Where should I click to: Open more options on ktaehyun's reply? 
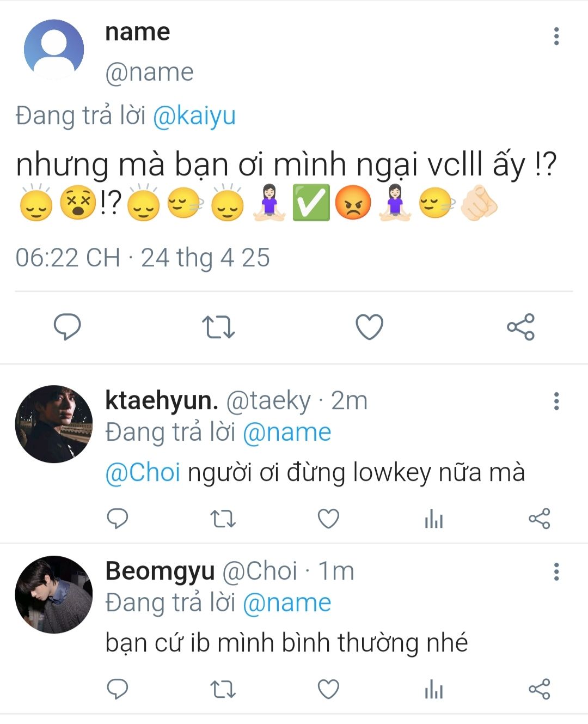[x=556, y=401]
